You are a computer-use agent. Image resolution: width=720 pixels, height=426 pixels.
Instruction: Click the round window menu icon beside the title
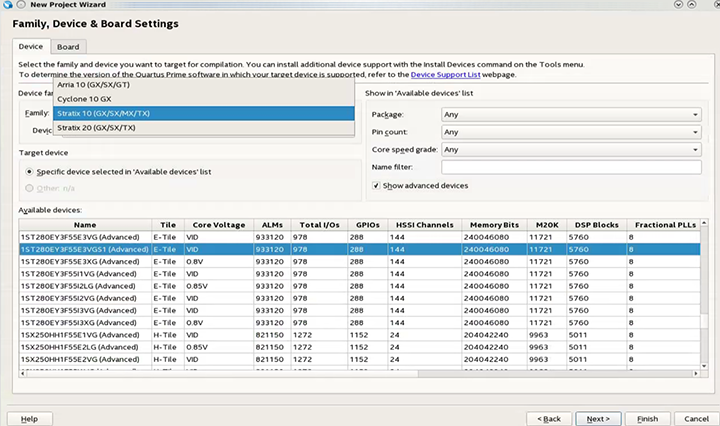21,5
